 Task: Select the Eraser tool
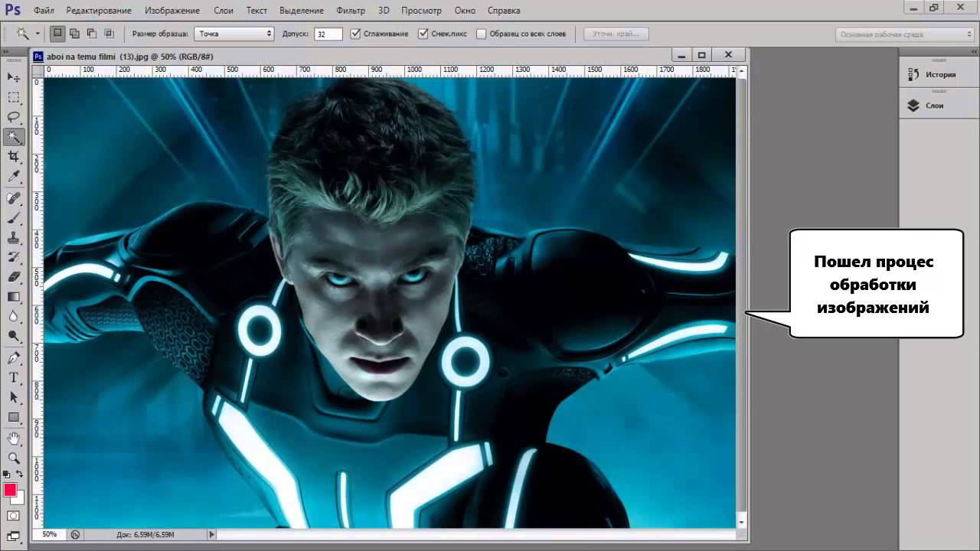[x=14, y=277]
